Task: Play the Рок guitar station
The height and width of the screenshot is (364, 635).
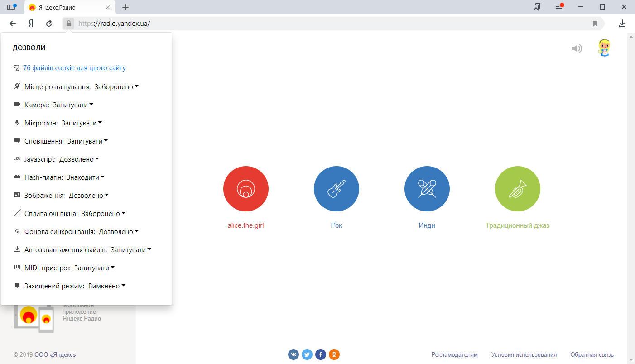Action: pyautogui.click(x=337, y=189)
